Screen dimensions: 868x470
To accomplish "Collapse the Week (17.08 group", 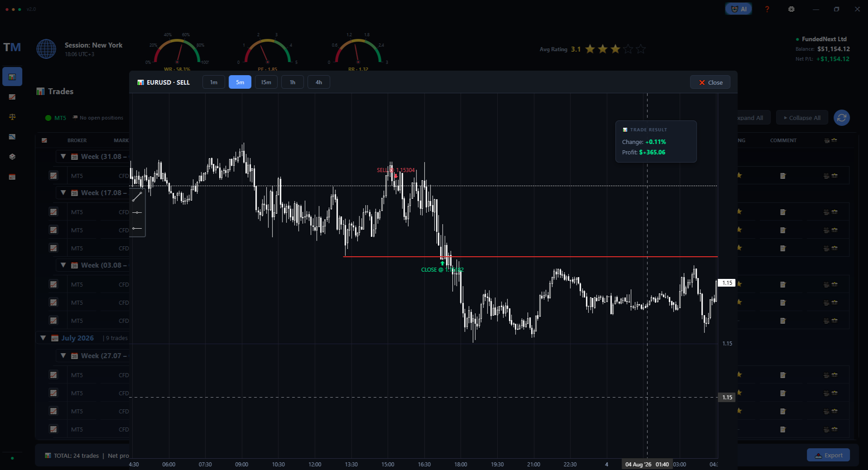I will (63, 192).
